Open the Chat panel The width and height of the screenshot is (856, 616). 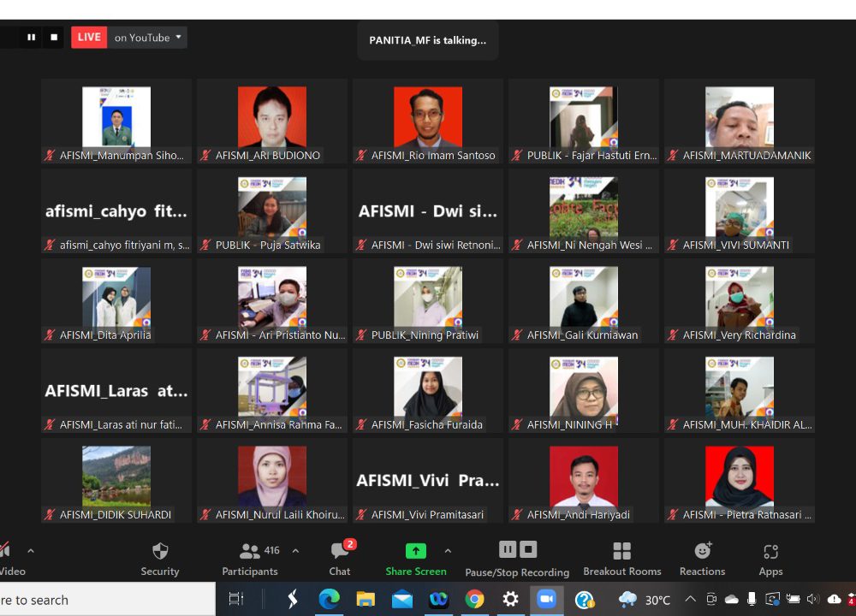pos(340,559)
